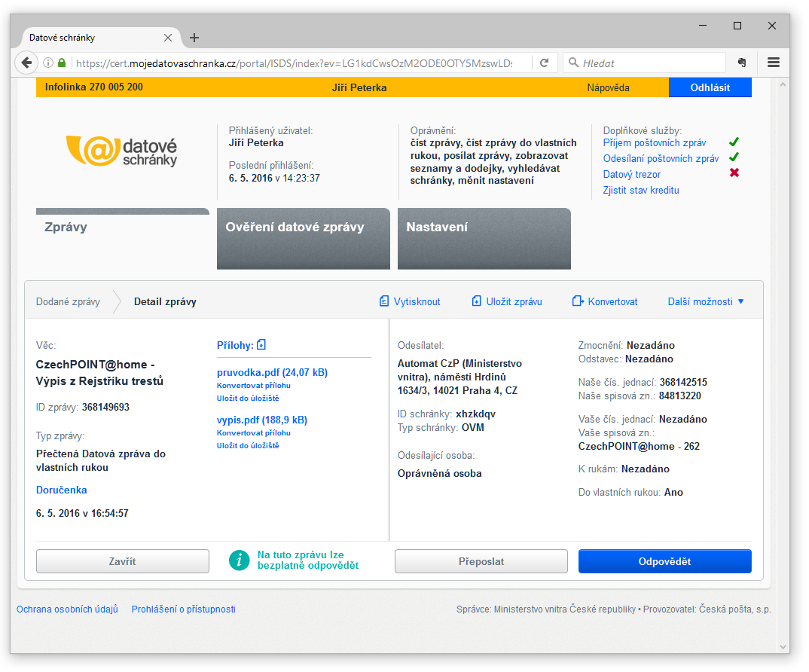Click the green info icon near reply notice

tap(239, 560)
